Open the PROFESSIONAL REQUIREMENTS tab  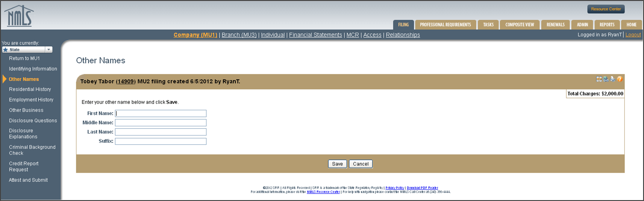[x=445, y=25]
